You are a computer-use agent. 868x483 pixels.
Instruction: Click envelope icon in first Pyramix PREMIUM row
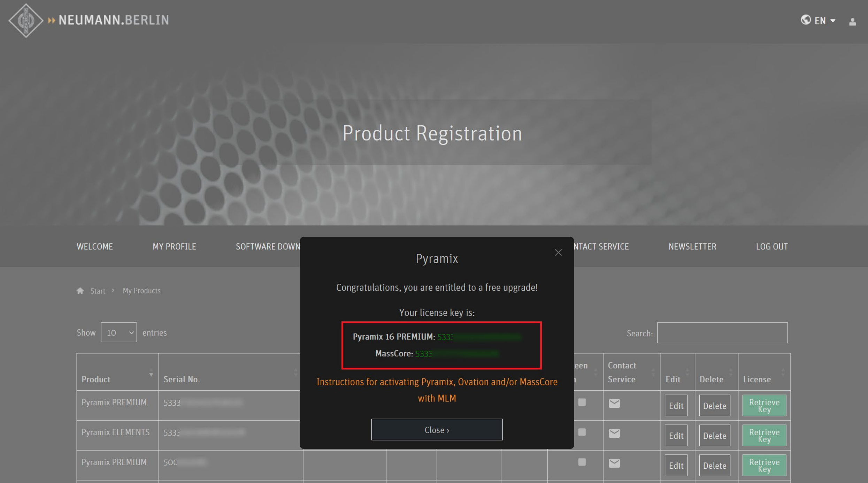click(614, 403)
